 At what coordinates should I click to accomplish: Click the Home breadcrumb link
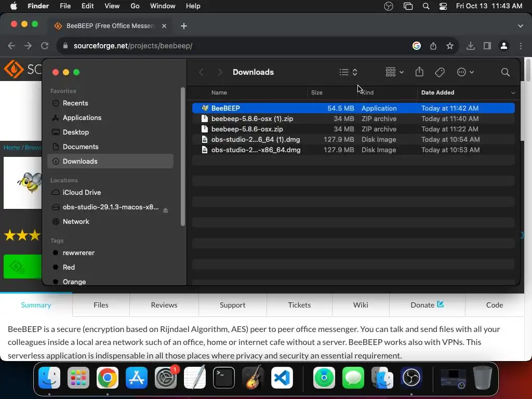coord(11,148)
